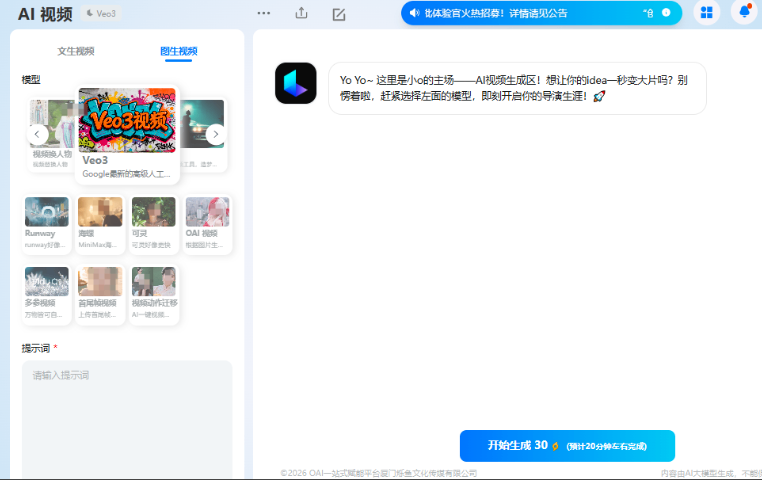Select the 海螺 MiniMax model card
Image resolution: width=762 pixels, height=480 pixels.
[x=100, y=224]
